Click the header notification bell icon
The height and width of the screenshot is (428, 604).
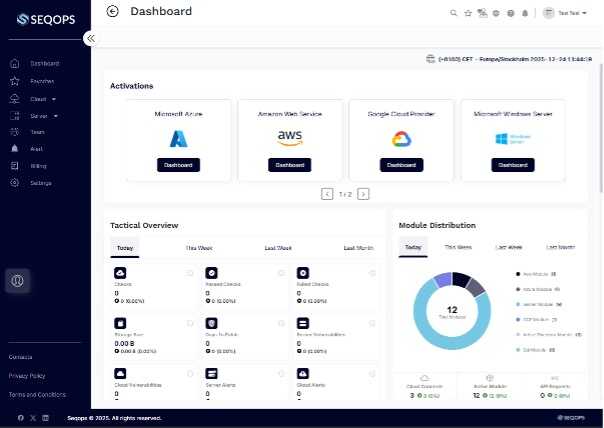pyautogui.click(x=525, y=13)
